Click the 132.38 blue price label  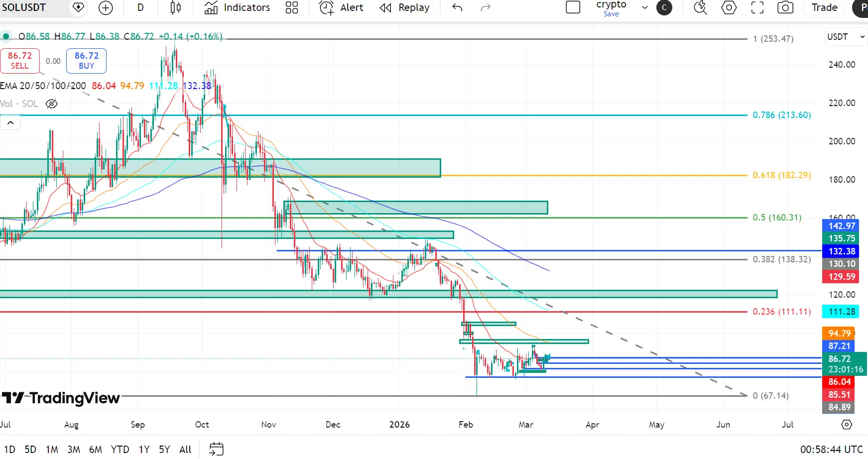[x=841, y=251]
